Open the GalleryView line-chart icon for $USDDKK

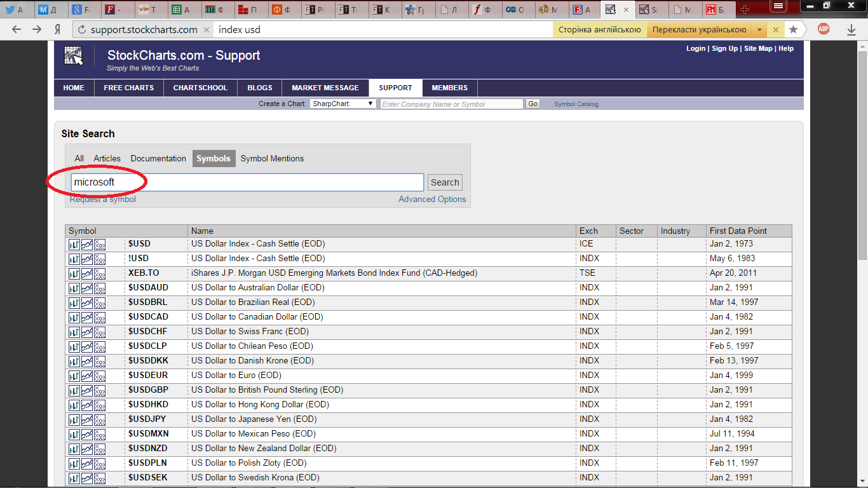[x=86, y=361]
